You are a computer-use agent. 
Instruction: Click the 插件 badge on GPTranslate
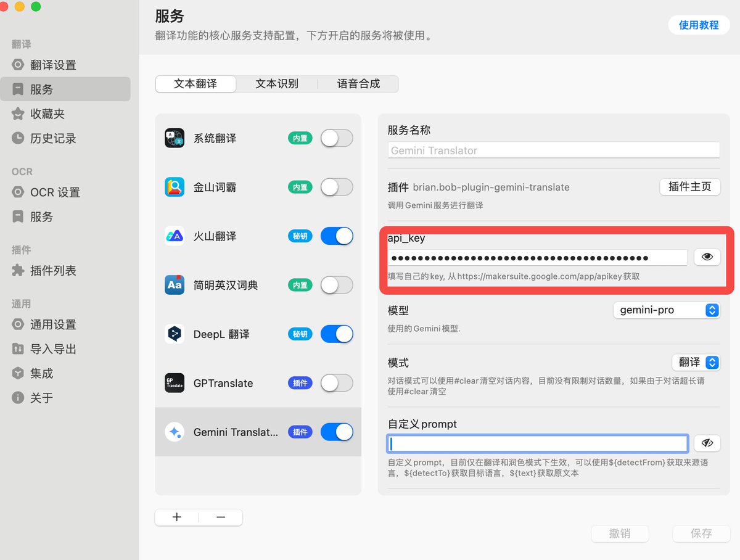300,383
